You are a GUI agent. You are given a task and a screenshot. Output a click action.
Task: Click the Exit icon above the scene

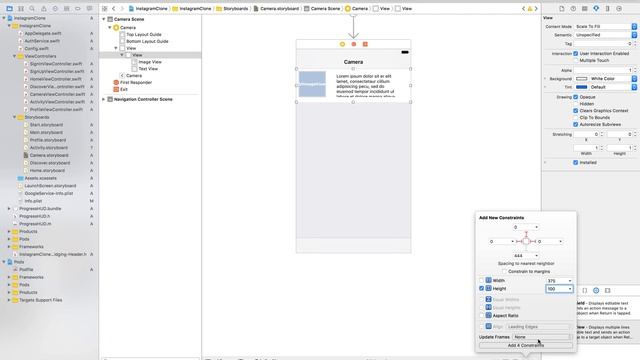pos(365,44)
